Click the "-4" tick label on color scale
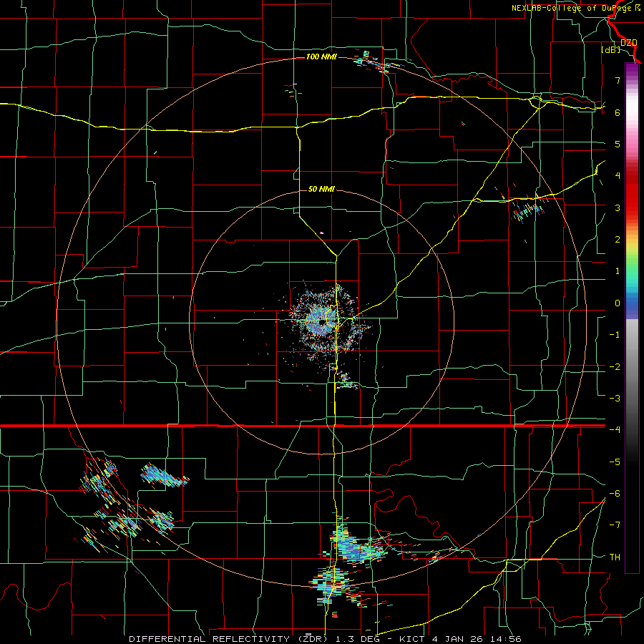644x644 pixels. 615,429
